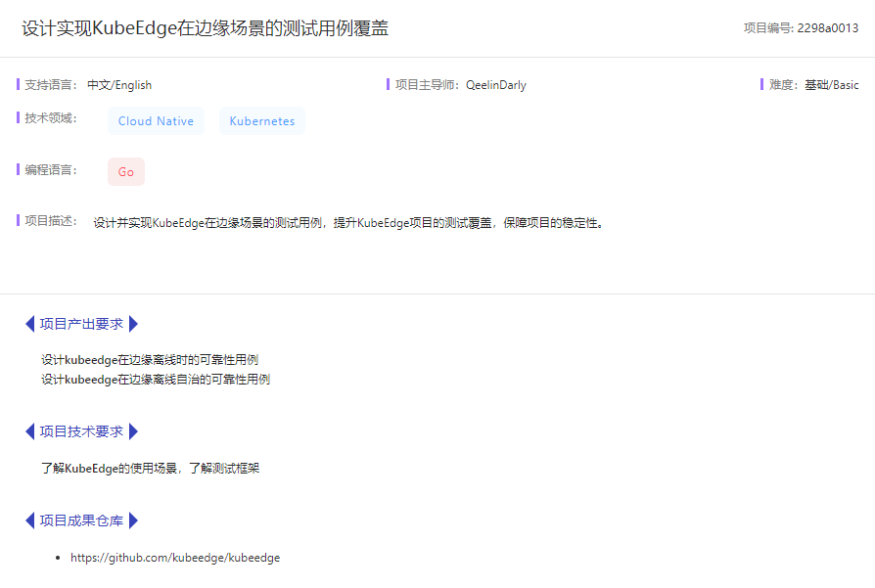This screenshot has width=875, height=588.
Task: Click the 项目描述 label
Action: 50,221
